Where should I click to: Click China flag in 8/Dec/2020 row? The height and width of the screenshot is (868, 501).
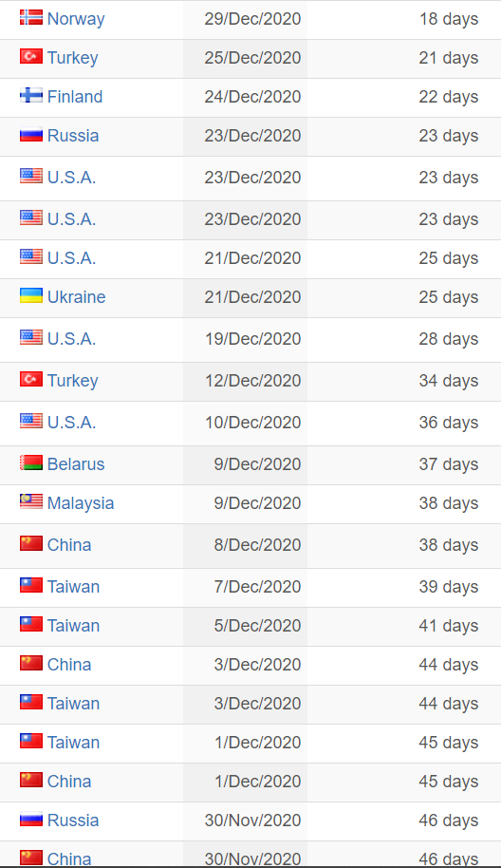(31, 543)
